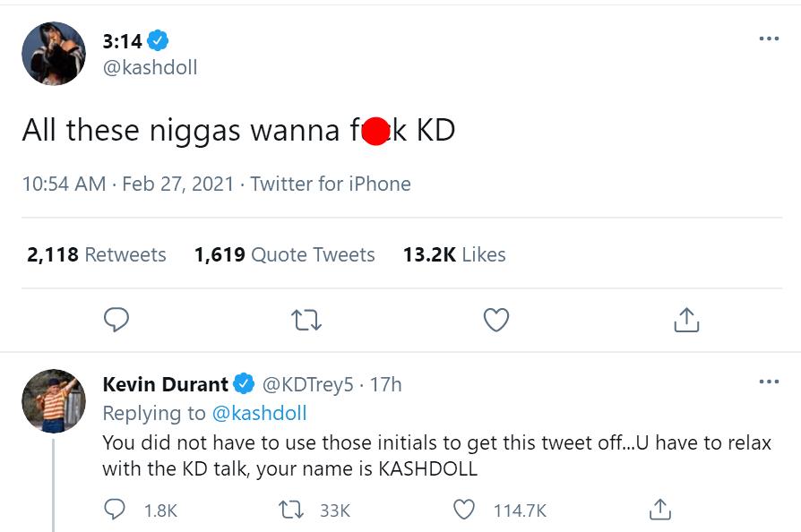Share the main kashdoll tweet
Viewport: 801px width, 532px height.
pos(685,320)
